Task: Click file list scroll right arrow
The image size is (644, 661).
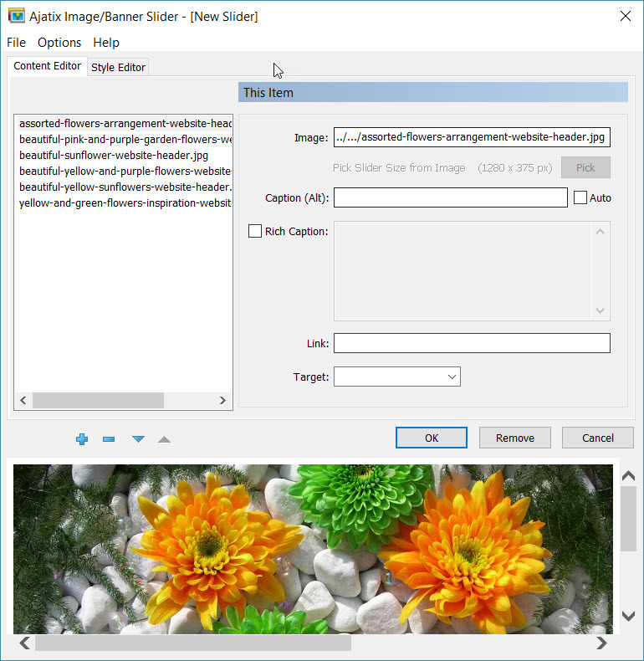Action: 222,401
